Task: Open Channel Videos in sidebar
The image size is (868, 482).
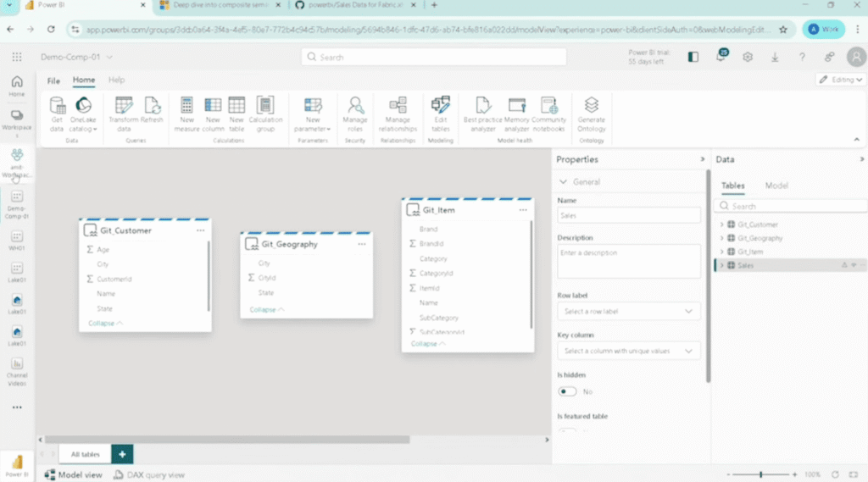Action: pos(17,372)
